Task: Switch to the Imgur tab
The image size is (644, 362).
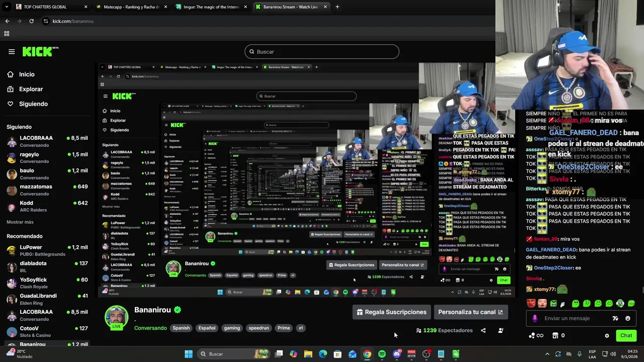Action: (211, 7)
